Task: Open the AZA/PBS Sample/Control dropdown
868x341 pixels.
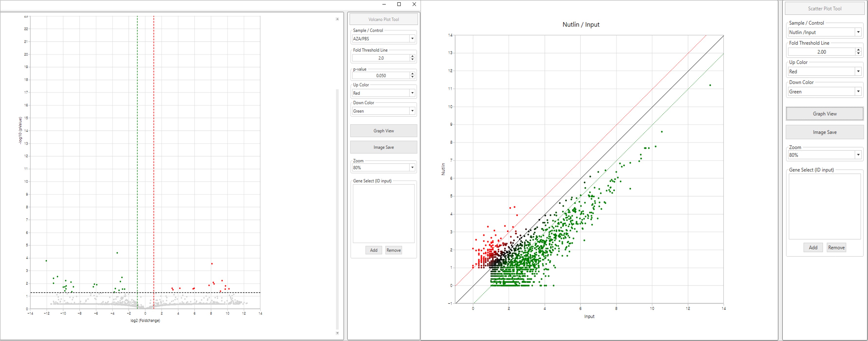Action: click(x=412, y=39)
